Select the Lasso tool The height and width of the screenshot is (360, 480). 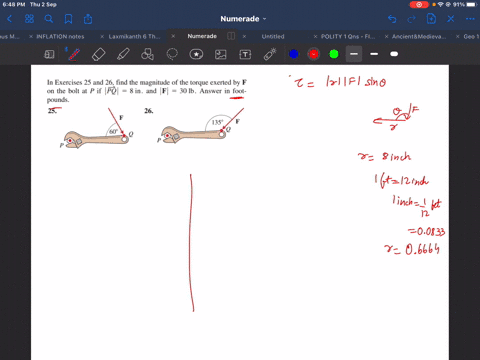point(172,54)
